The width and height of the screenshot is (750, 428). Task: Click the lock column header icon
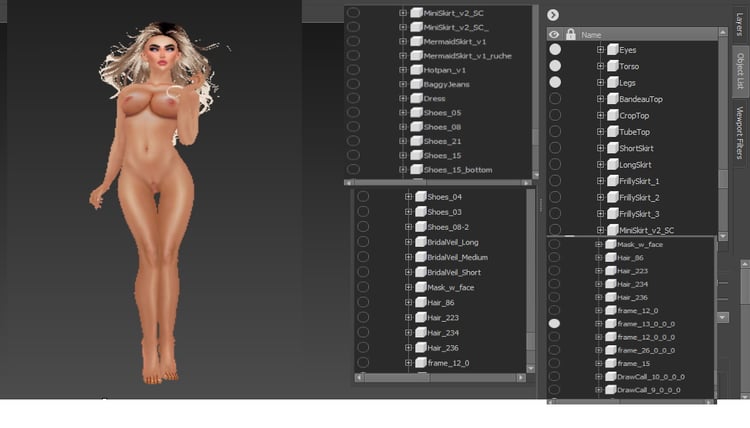[571, 34]
